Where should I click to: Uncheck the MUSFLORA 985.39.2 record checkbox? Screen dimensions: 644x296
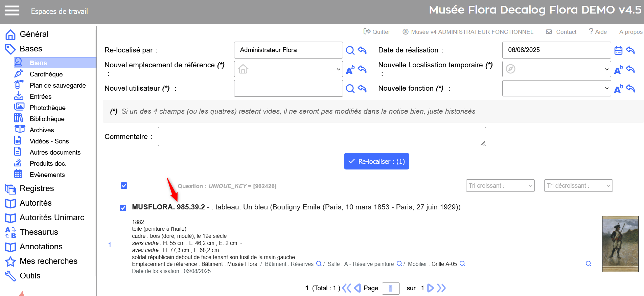(x=123, y=208)
